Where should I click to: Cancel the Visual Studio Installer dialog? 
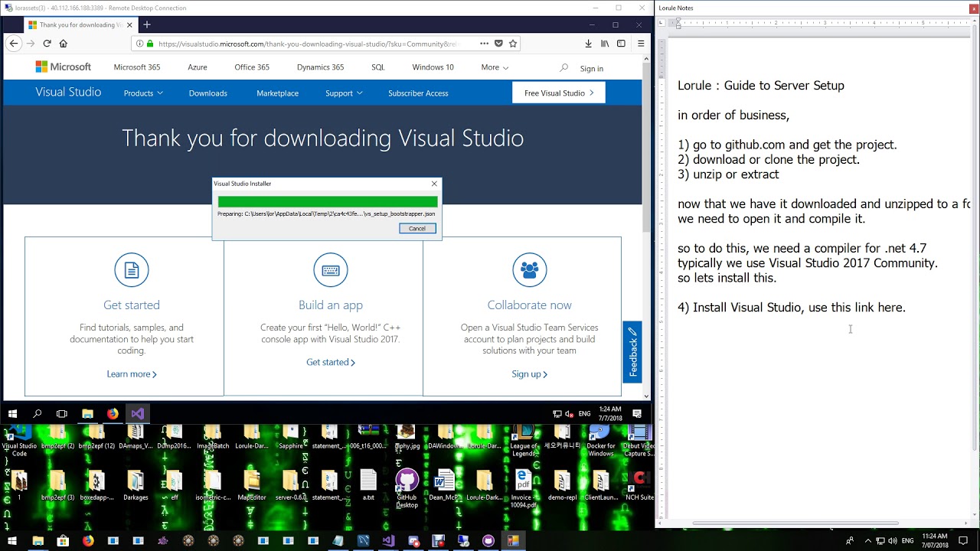coord(417,228)
